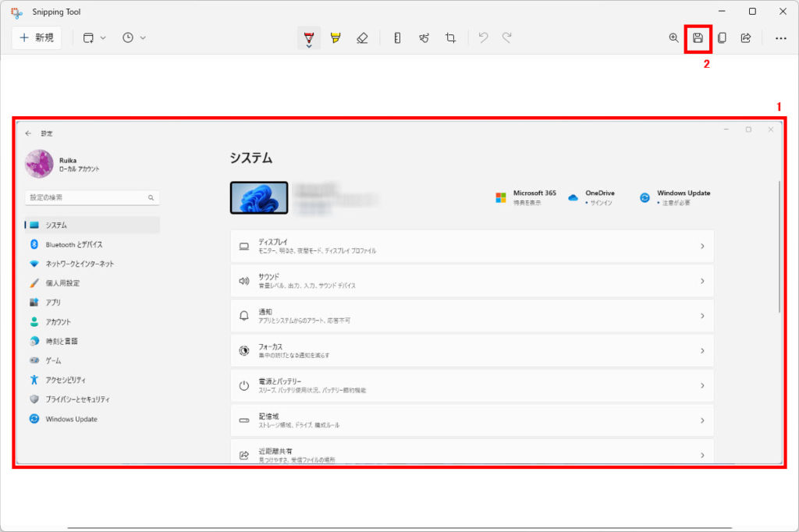Toggle the ruler tool

point(397,37)
